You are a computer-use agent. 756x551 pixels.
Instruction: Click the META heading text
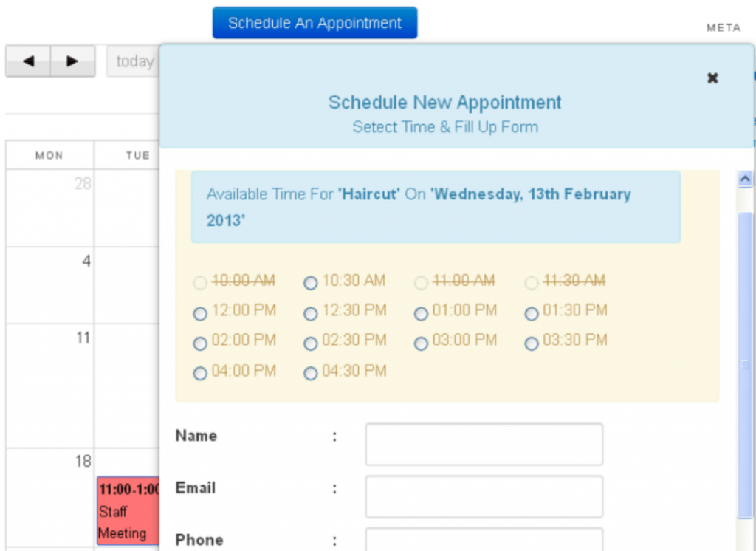(x=724, y=28)
